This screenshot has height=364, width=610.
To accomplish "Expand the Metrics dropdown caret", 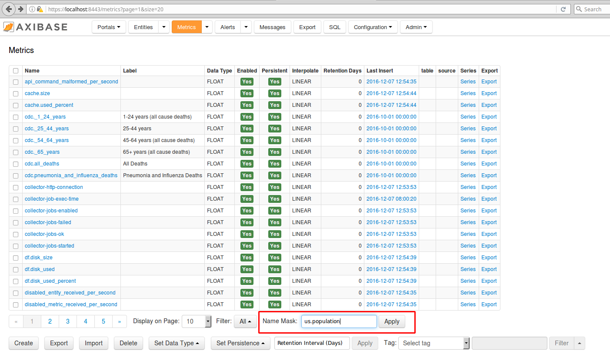I will tap(207, 27).
